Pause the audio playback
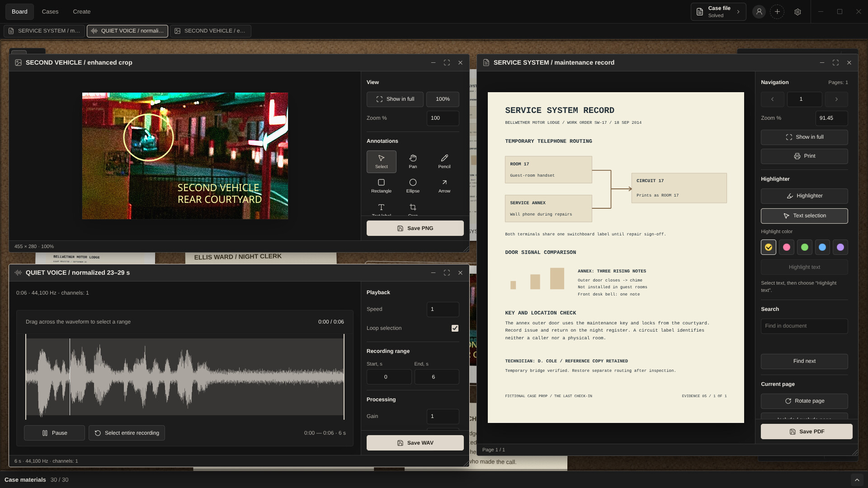Image resolution: width=868 pixels, height=488 pixels. pyautogui.click(x=54, y=433)
